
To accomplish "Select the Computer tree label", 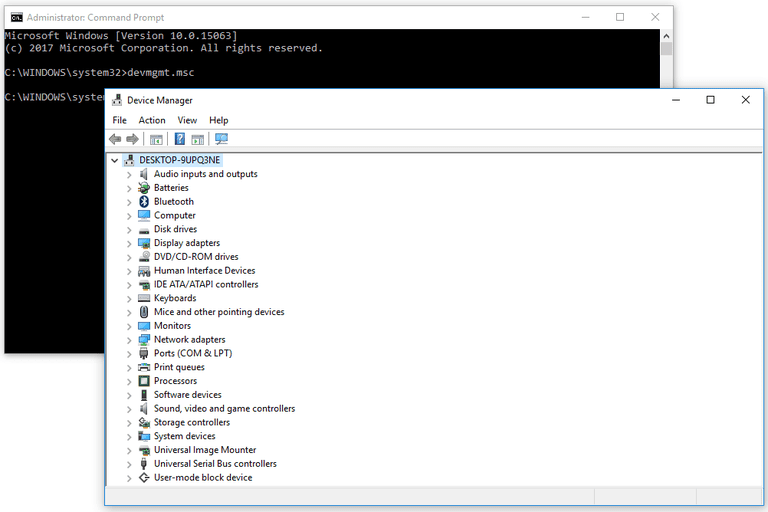I will click(x=174, y=215).
